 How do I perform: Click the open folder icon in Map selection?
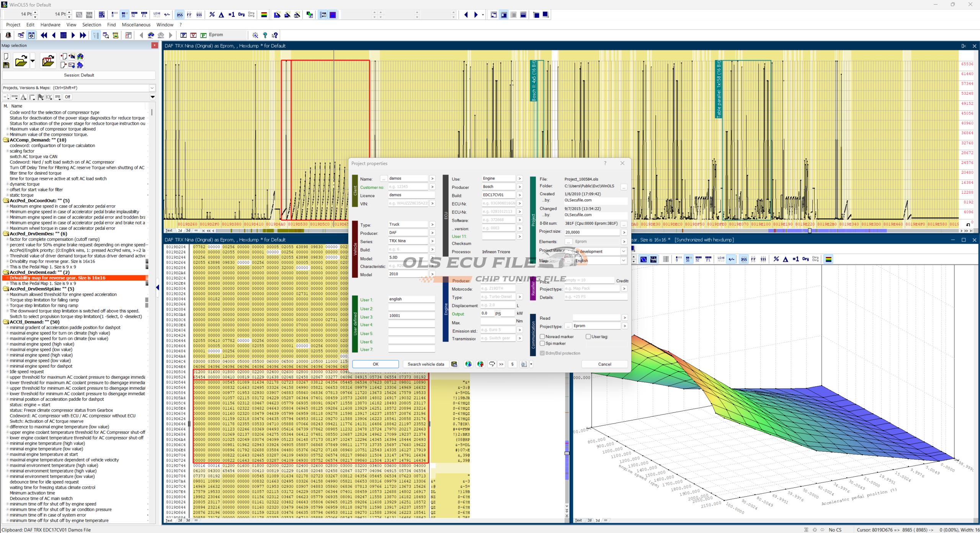[21, 61]
